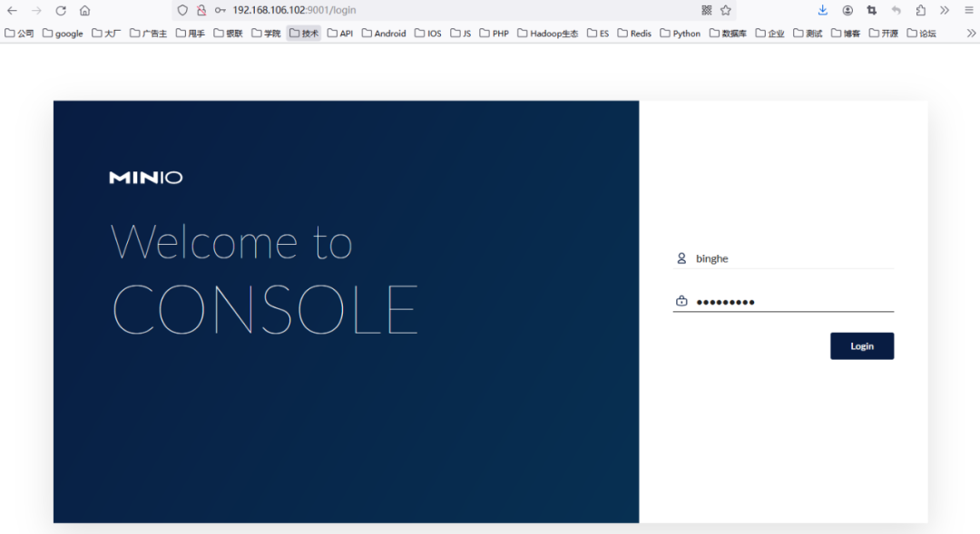Show the insecure connection padlock info

click(201, 10)
